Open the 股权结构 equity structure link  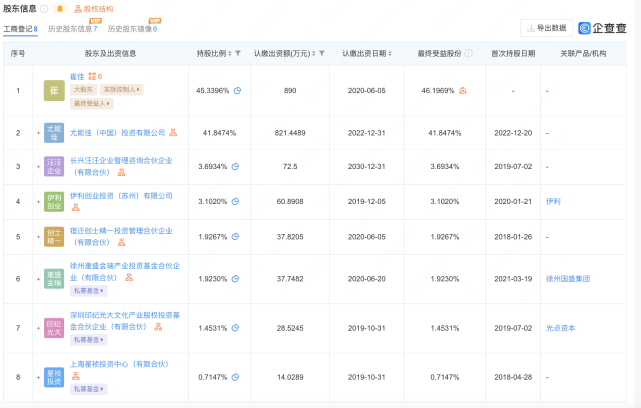coord(94,9)
